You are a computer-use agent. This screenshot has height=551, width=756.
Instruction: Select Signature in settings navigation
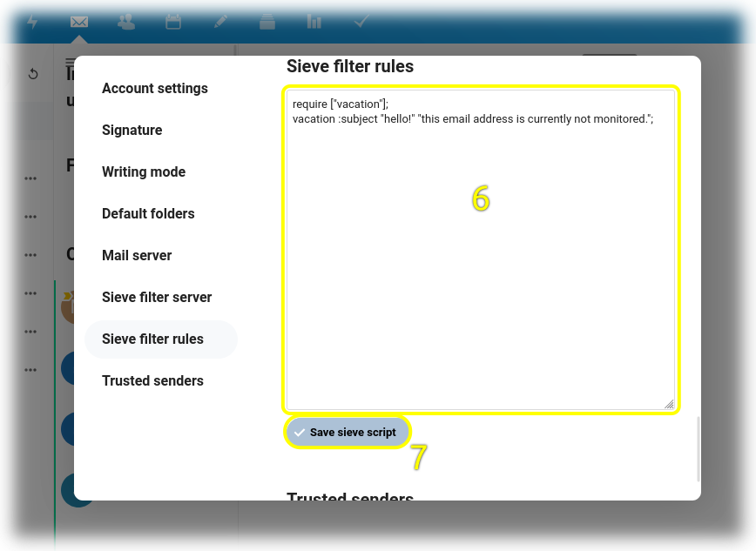[x=132, y=130]
